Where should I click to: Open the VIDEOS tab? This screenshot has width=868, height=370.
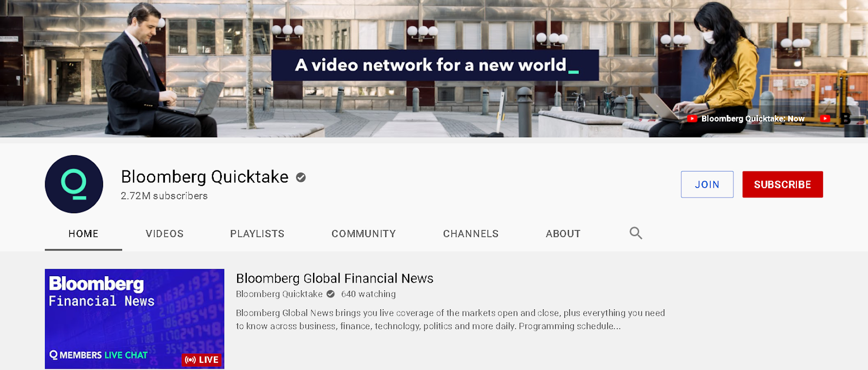coord(164,234)
